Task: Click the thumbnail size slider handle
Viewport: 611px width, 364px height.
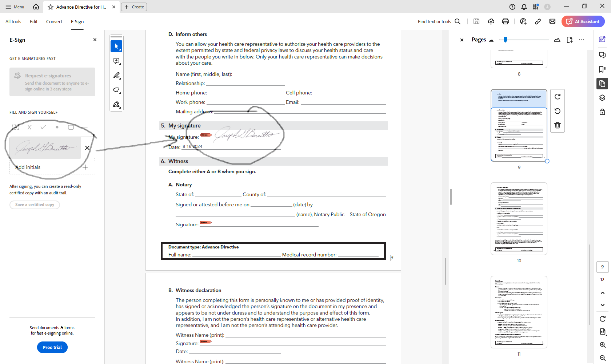Action: (505, 40)
